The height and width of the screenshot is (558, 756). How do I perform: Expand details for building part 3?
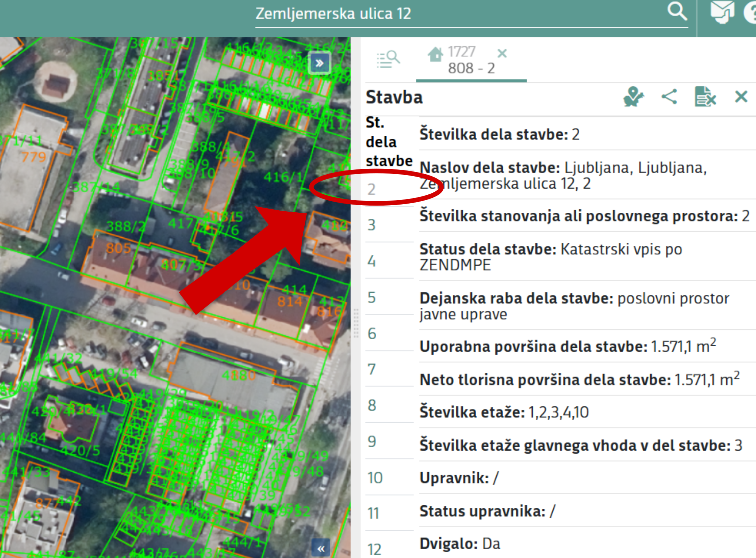372,224
